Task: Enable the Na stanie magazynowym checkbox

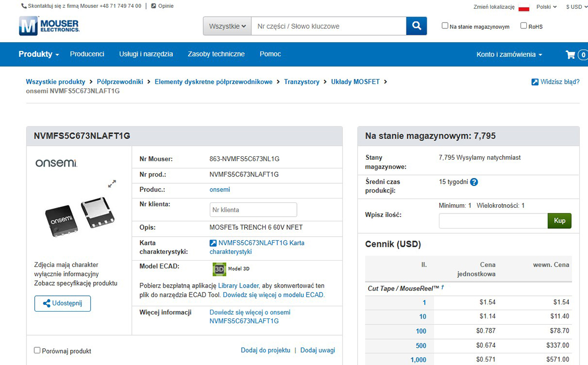Action: point(445,26)
